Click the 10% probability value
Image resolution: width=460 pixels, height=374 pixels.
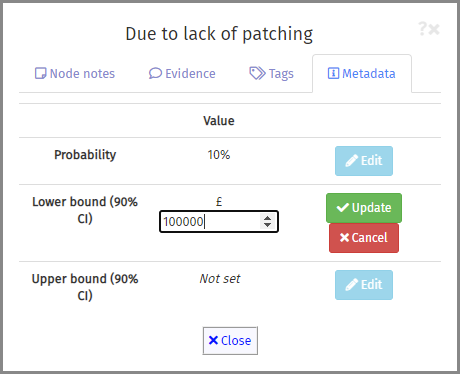(219, 155)
